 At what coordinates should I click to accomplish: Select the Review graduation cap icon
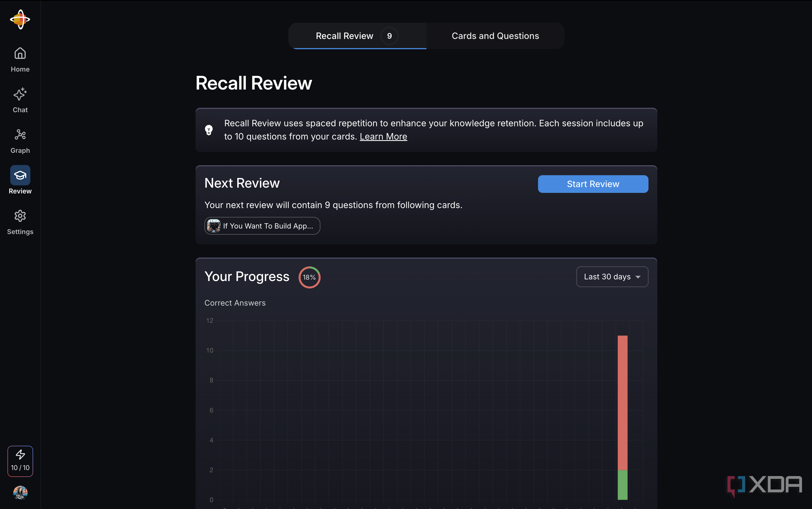[x=20, y=175]
